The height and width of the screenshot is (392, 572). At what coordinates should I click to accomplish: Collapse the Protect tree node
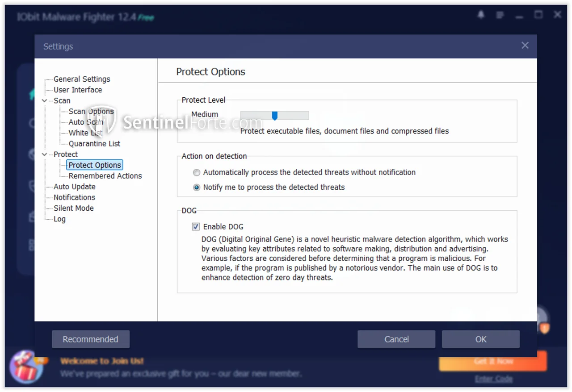(45, 154)
